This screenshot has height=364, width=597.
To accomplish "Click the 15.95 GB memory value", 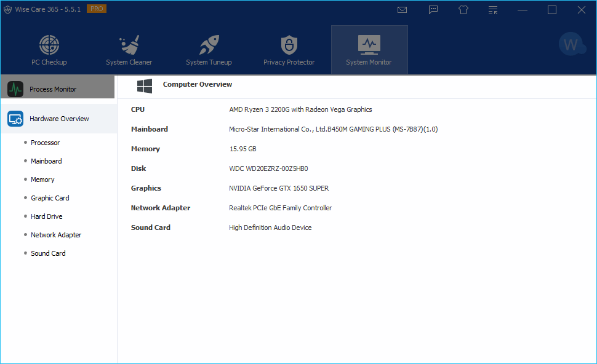I will pyautogui.click(x=242, y=149).
